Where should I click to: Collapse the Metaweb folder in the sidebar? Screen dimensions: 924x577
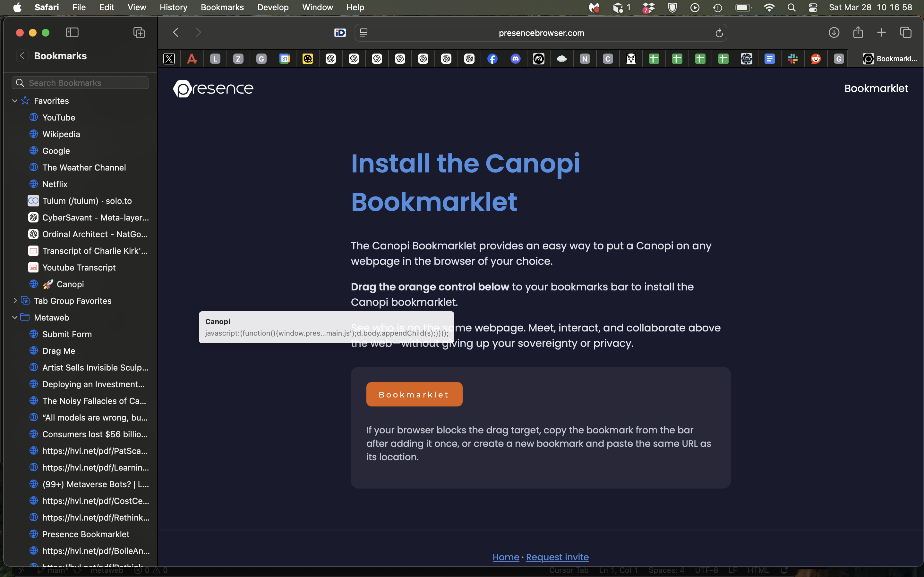[x=15, y=317]
